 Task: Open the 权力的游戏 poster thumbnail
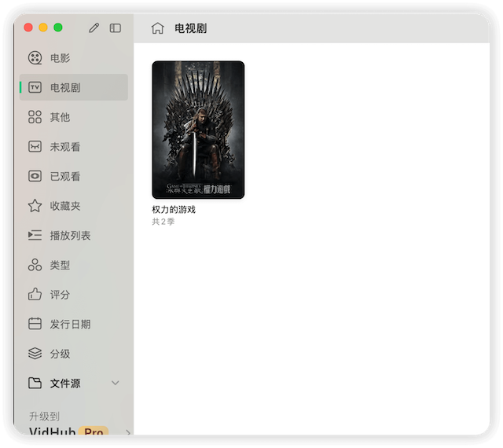[198, 130]
